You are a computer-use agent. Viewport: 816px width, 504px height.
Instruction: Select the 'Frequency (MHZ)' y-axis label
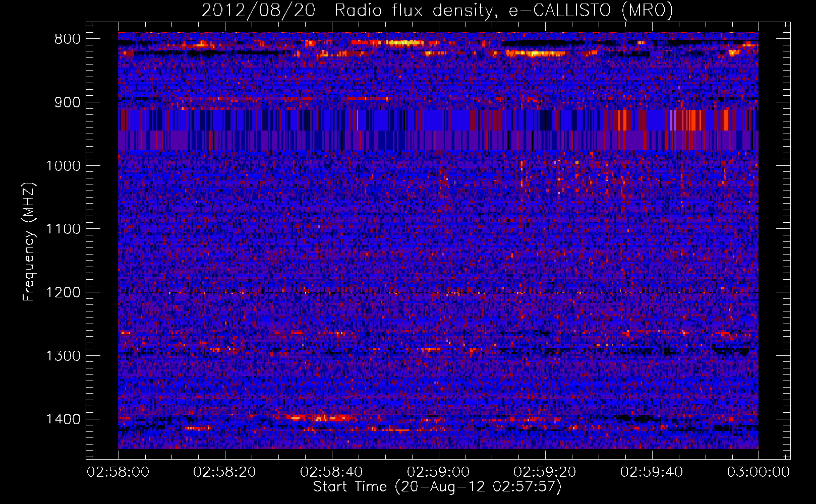[x=29, y=242]
